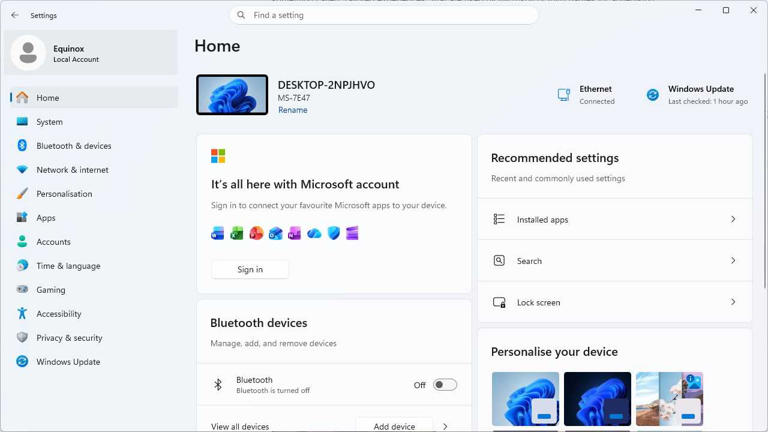Click the Lock screen icon

pos(499,302)
